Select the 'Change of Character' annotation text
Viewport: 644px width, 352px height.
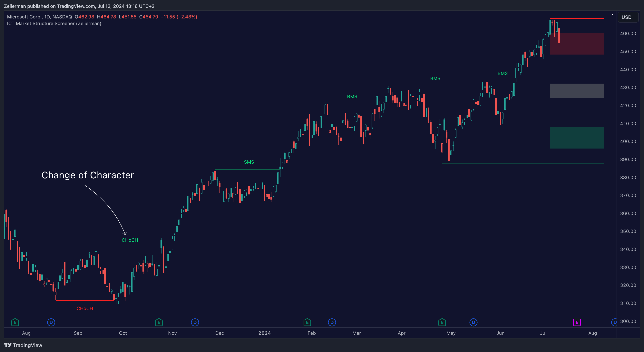(88, 175)
